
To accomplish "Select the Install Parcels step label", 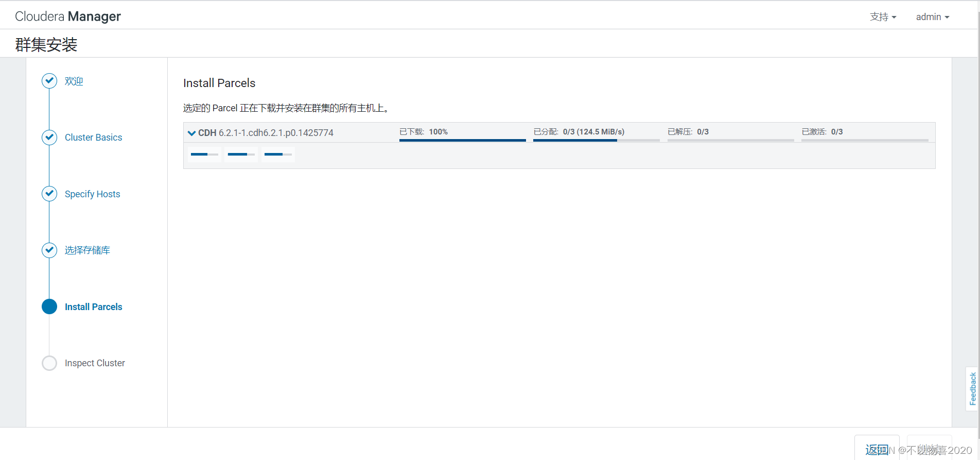I will coord(94,307).
